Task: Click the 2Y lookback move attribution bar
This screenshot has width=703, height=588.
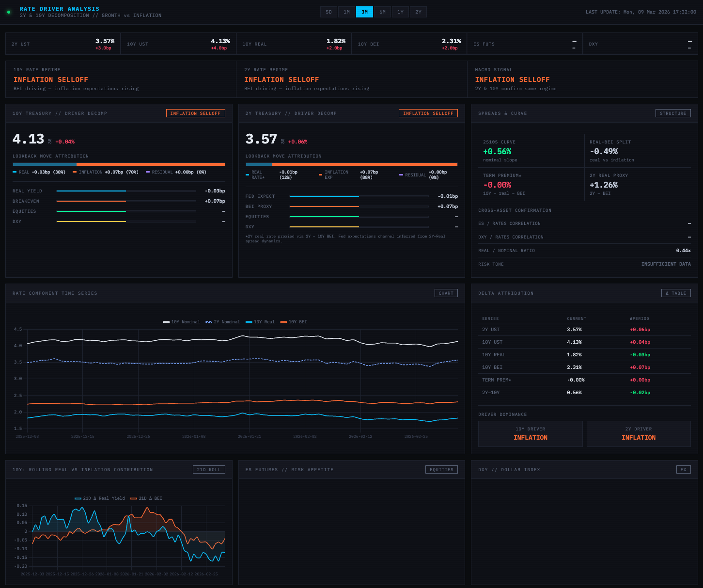Action: pyautogui.click(x=352, y=164)
